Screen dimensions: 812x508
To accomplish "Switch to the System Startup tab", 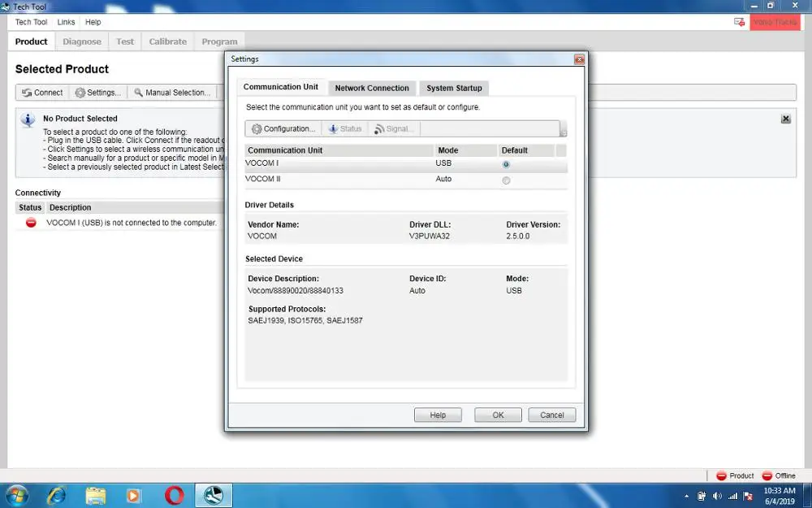I will (x=454, y=88).
